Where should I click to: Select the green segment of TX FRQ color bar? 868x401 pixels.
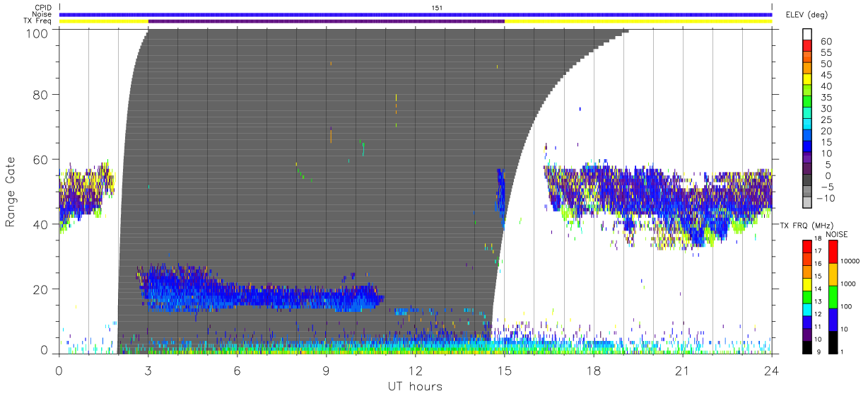(x=807, y=296)
